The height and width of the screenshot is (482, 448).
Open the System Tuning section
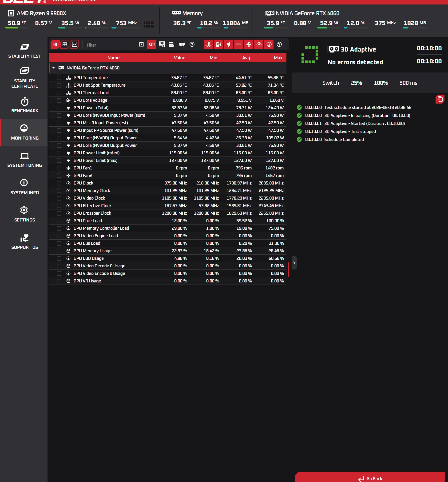[24, 160]
